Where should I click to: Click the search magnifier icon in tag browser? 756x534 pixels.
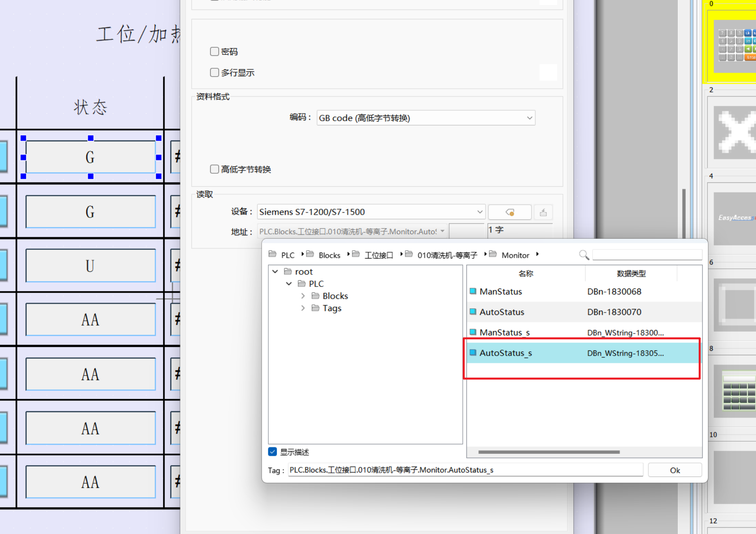coord(584,255)
